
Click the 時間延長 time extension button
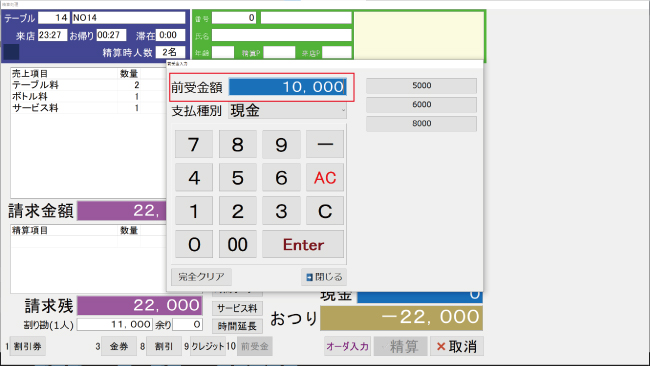tap(238, 326)
